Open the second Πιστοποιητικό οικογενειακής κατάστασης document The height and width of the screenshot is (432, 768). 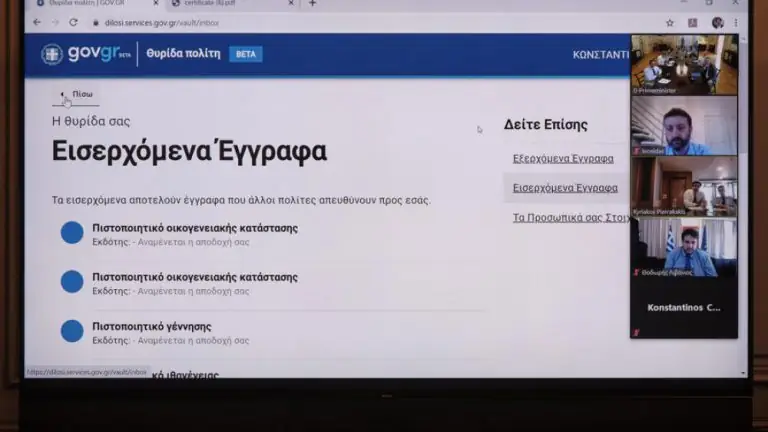195,277
